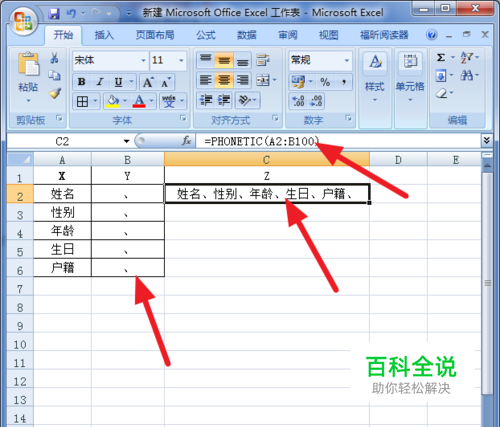Switch to the 公式 tab
Screen dimensions: 500x427
pos(206,35)
